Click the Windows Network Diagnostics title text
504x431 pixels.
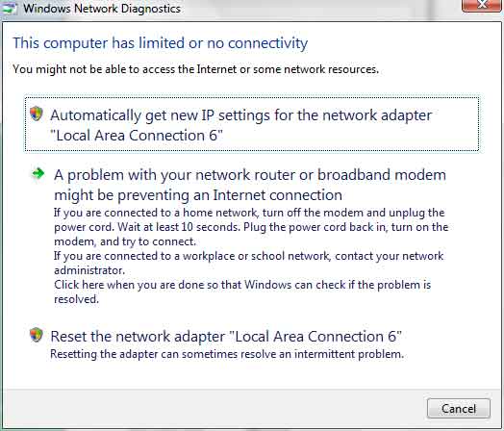[x=102, y=9]
